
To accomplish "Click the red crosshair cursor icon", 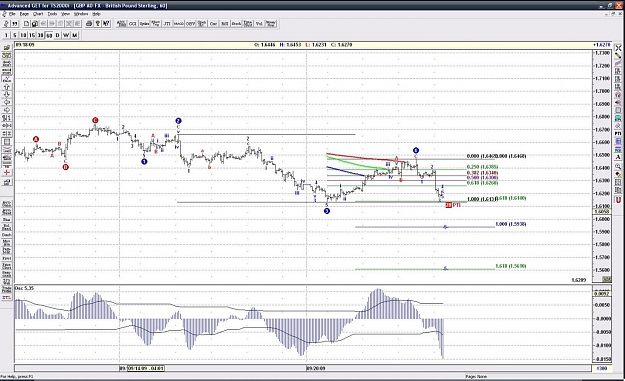I will click(7, 173).
